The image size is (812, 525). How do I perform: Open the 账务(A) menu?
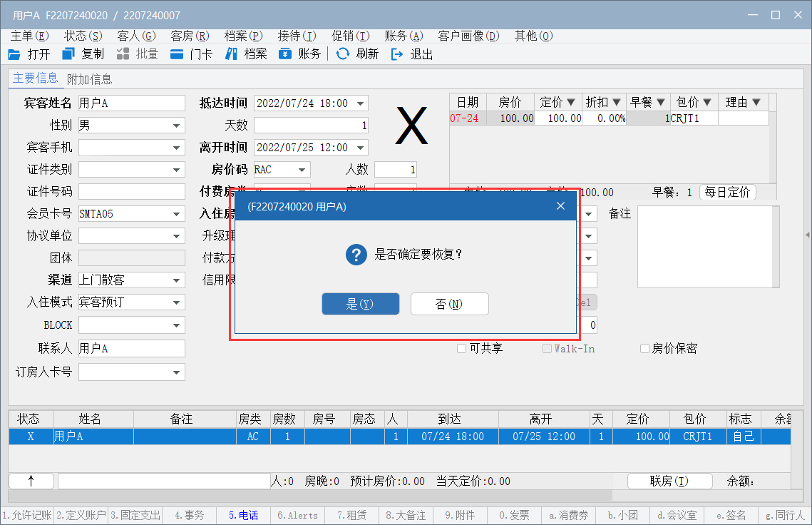[404, 36]
